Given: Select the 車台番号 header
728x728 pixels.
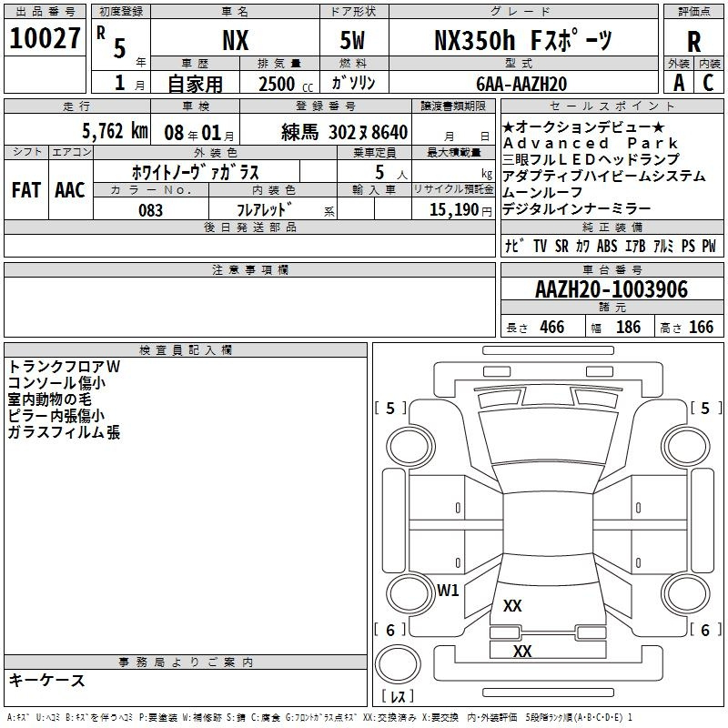Looking at the screenshot, I should click(x=612, y=269).
